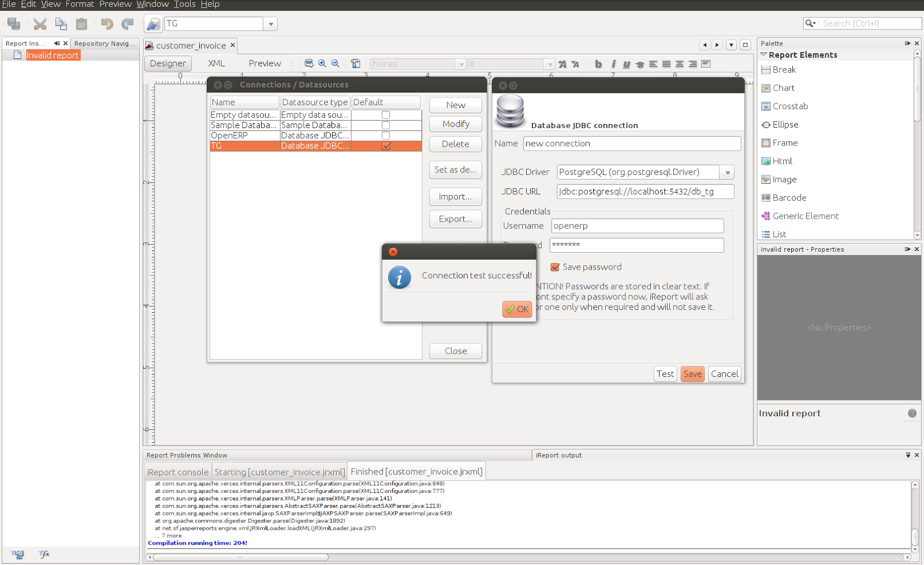Screen dimensions: 924x565
Task: Toggle italic text formatting
Action: (x=613, y=64)
